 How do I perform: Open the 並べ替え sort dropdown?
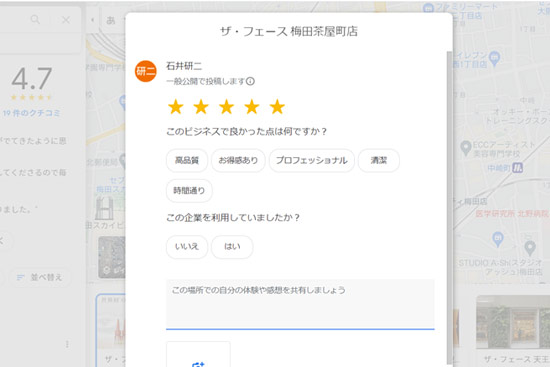(39, 278)
